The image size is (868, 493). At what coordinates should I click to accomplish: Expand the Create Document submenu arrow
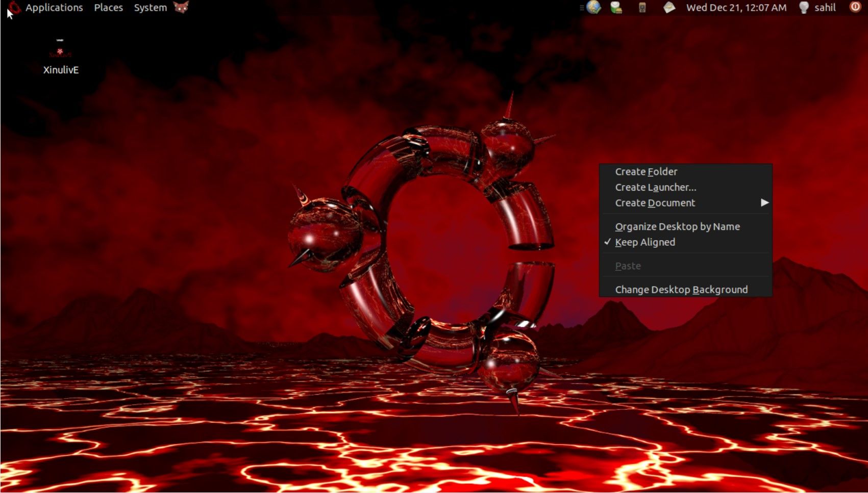[x=764, y=203]
